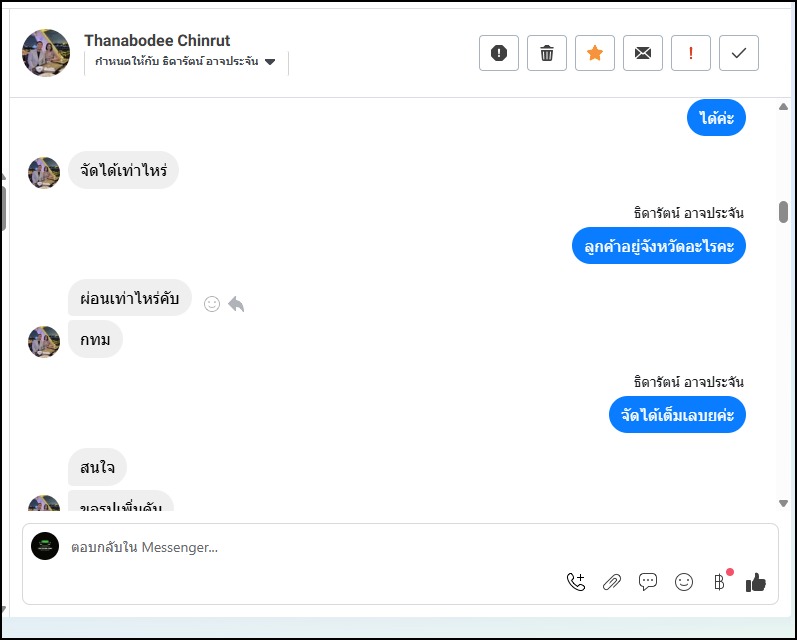Click Thanabodee Chinrut profile picture
Screen dimensions: 797x640
46,53
